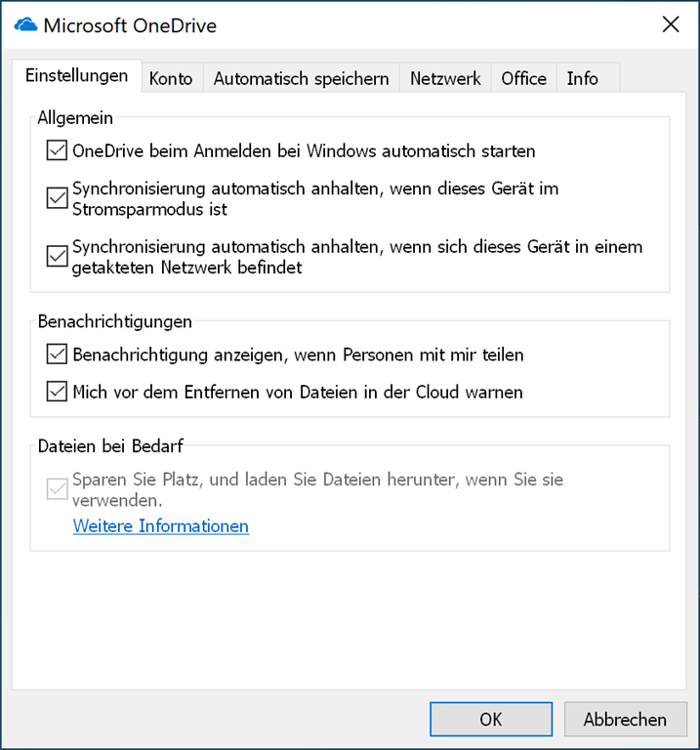Uncheck pause sync in Stromsparmodus checkbox

pos(56,198)
